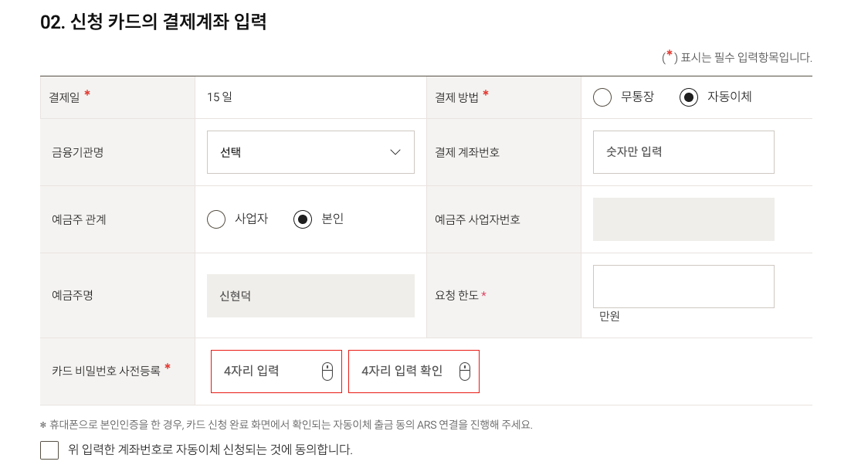This screenshot has width=868, height=475.
Task: Focus the 4자리 입력 password field
Action: [x=276, y=372]
